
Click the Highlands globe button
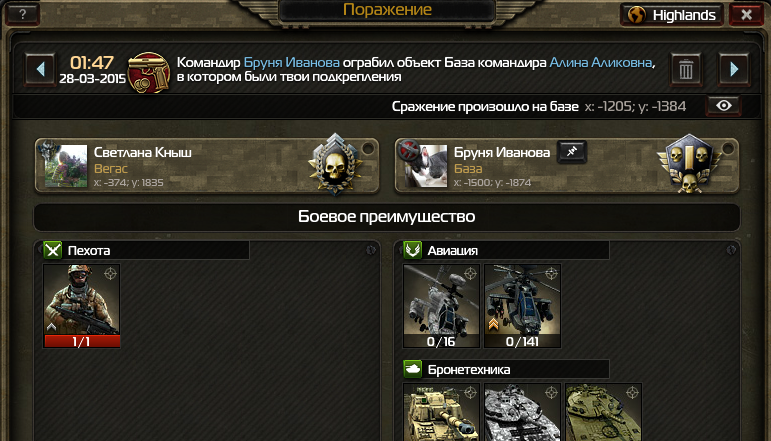tap(672, 15)
